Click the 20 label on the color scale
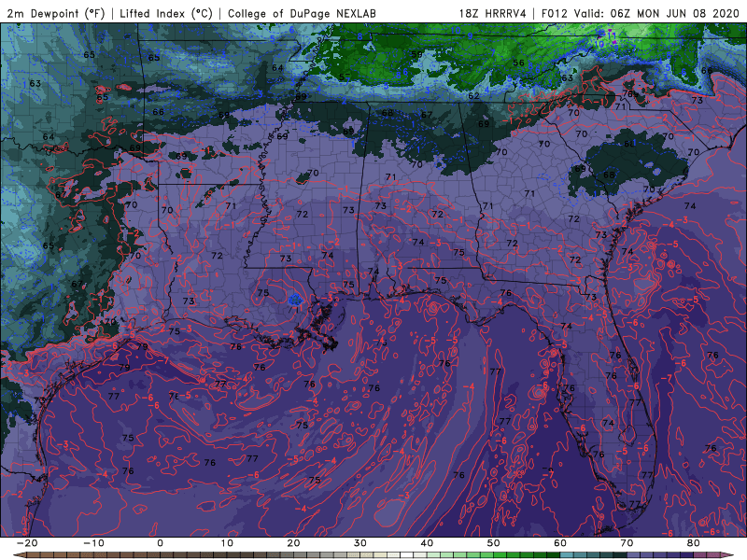Image resolution: width=747 pixels, height=560 pixels. coord(293,543)
